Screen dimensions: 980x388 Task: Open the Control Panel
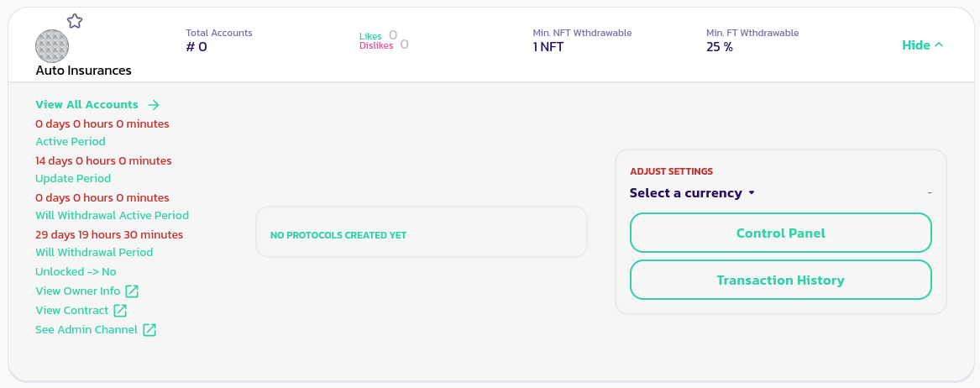pyautogui.click(x=780, y=233)
